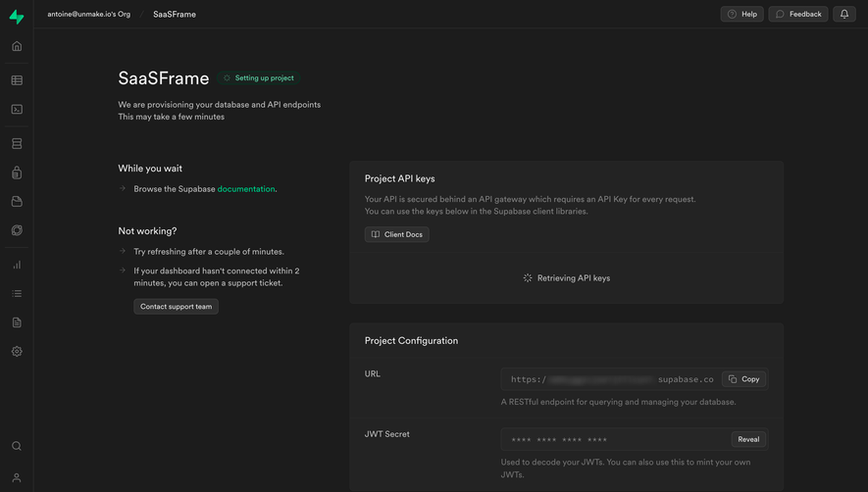868x492 pixels.
Task: Open the Table Editor icon
Action: pos(17,80)
